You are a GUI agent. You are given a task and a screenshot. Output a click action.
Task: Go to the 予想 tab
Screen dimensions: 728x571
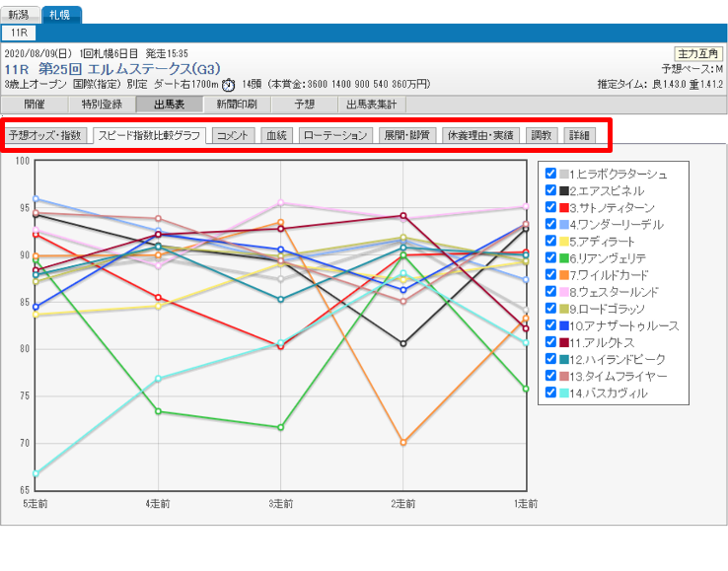pos(304,105)
